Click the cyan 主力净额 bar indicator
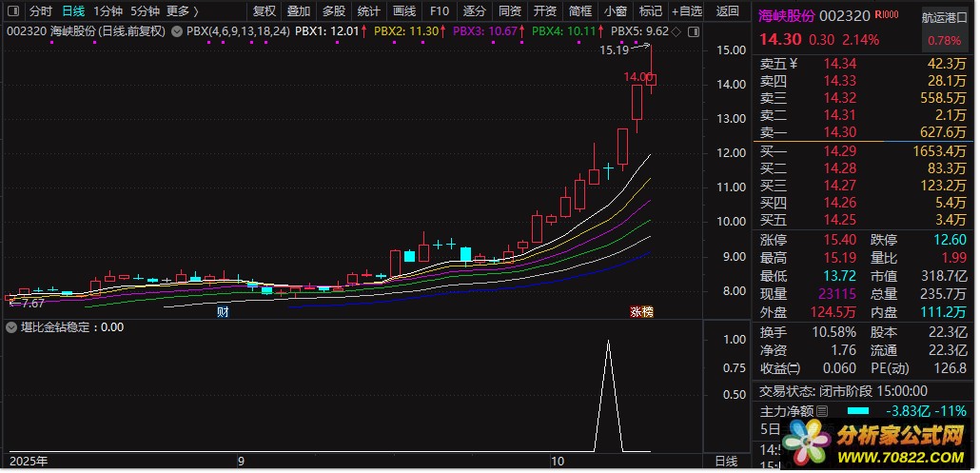The image size is (980, 473). (x=858, y=411)
